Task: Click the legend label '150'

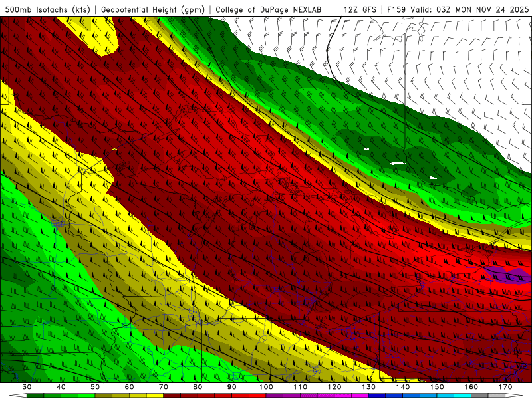Action: 437,387
